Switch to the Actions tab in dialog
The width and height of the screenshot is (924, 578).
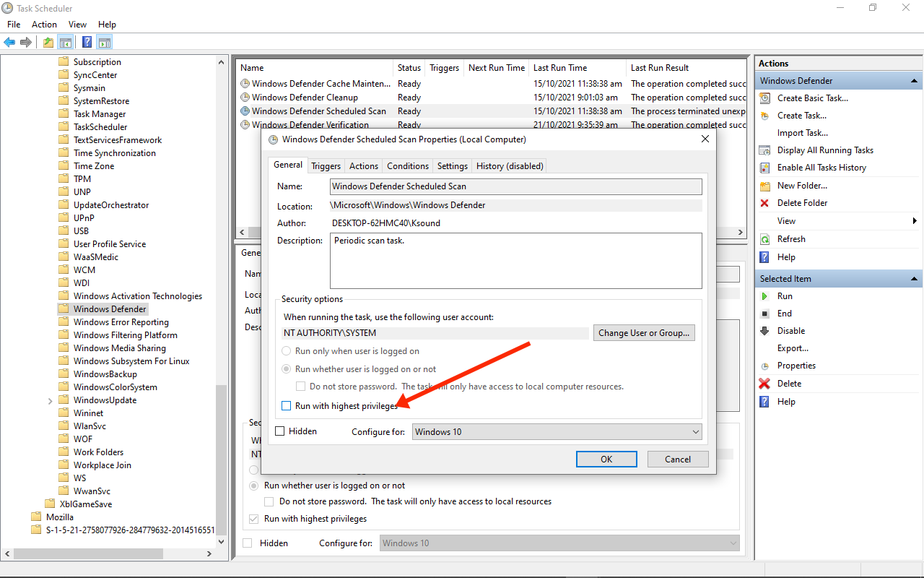364,166
